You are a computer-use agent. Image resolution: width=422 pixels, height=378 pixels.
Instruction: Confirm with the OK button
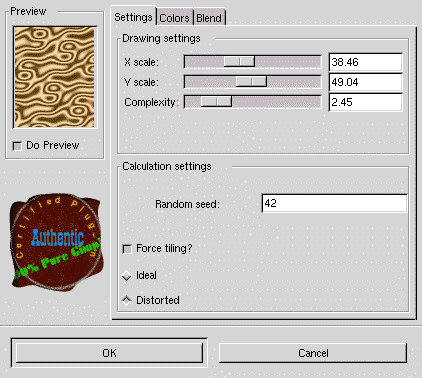[x=109, y=353]
